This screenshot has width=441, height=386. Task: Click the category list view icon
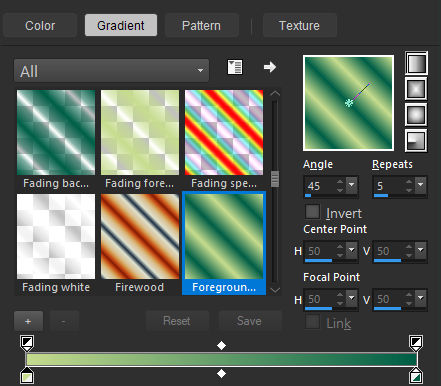235,67
